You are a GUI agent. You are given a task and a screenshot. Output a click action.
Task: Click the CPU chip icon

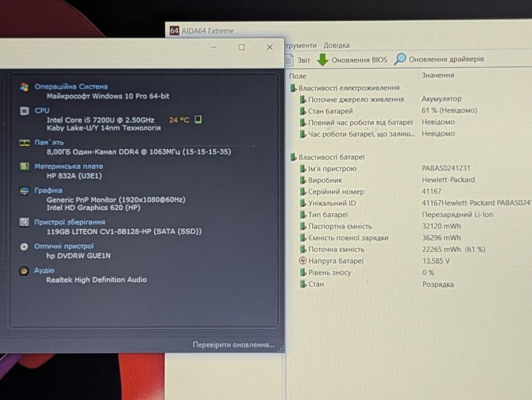pyautogui.click(x=24, y=111)
